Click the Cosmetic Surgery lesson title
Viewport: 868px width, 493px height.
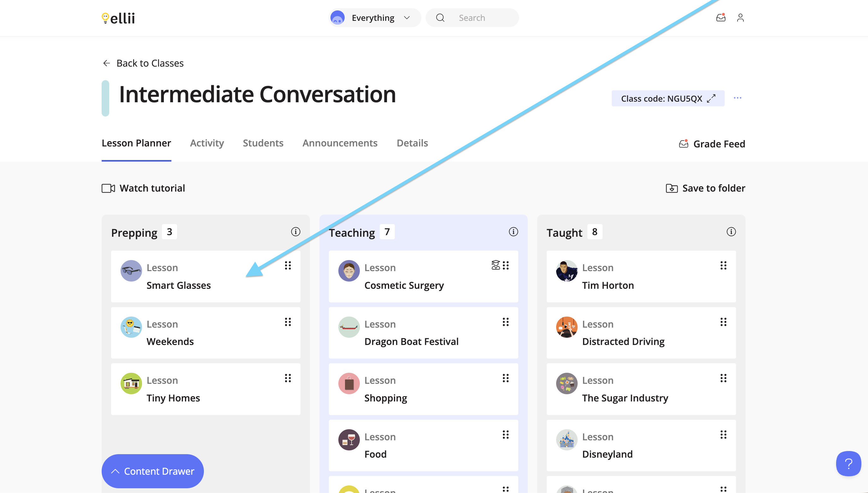(x=404, y=285)
